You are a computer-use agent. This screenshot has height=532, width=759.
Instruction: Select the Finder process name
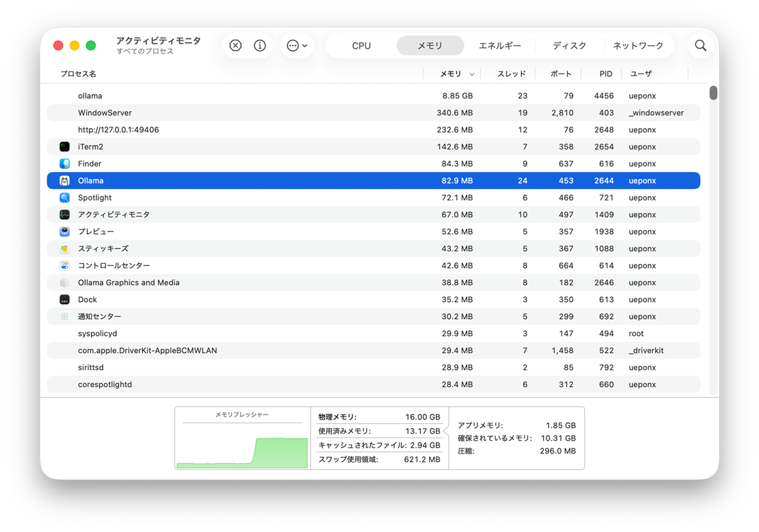(x=89, y=163)
